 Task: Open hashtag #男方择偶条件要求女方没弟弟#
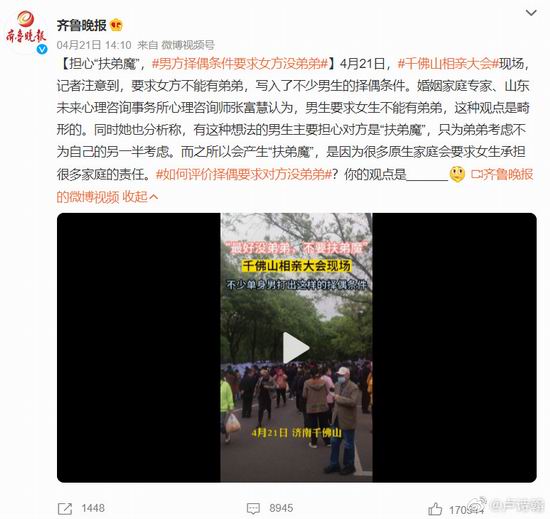(240, 64)
